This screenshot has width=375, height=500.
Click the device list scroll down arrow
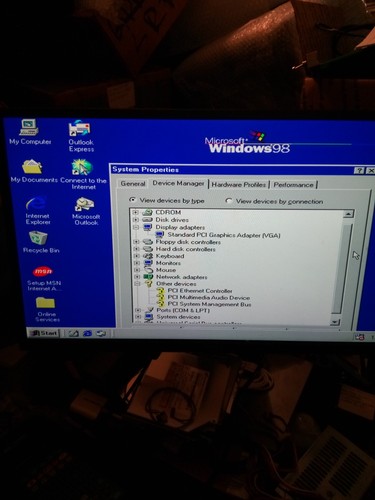coord(335,322)
